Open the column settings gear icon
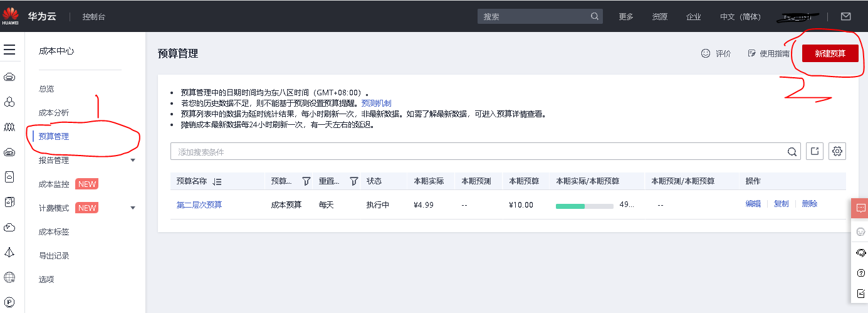868x313 pixels. [837, 151]
